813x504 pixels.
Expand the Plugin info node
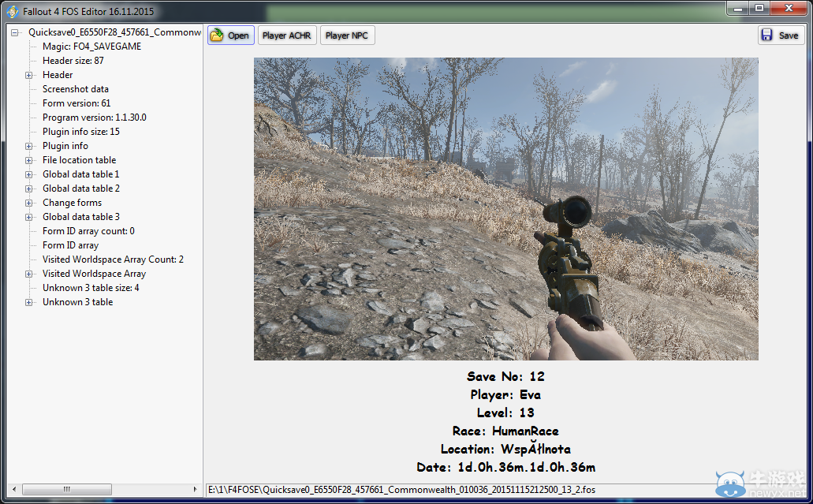(x=29, y=146)
